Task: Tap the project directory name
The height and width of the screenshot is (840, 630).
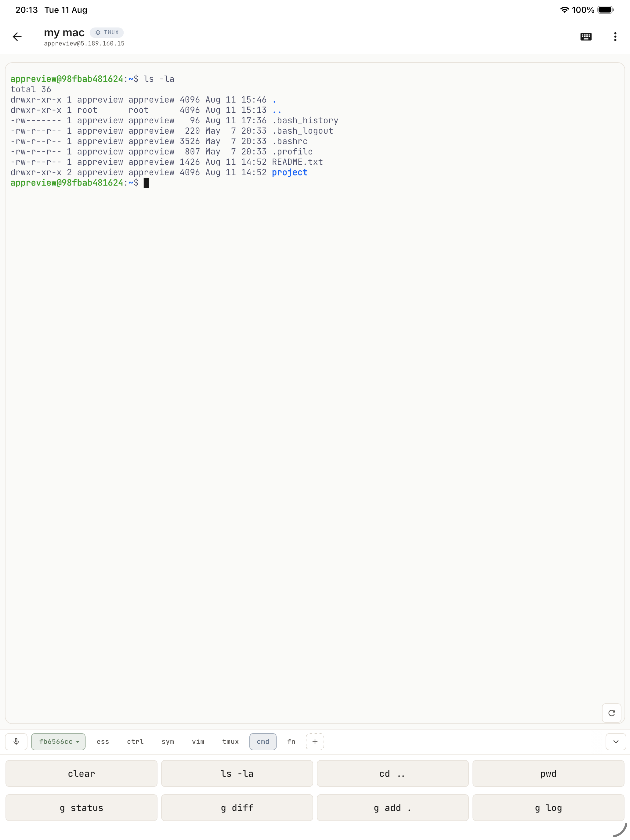Action: click(290, 172)
